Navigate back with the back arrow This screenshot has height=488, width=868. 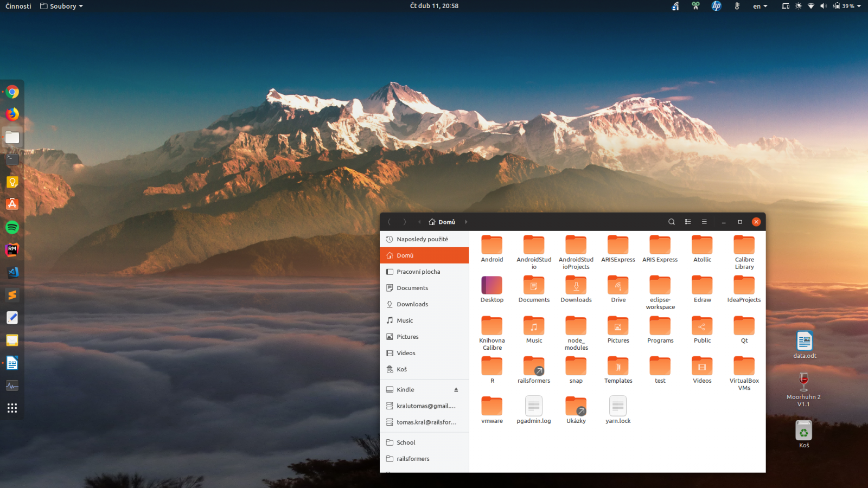[x=389, y=221]
